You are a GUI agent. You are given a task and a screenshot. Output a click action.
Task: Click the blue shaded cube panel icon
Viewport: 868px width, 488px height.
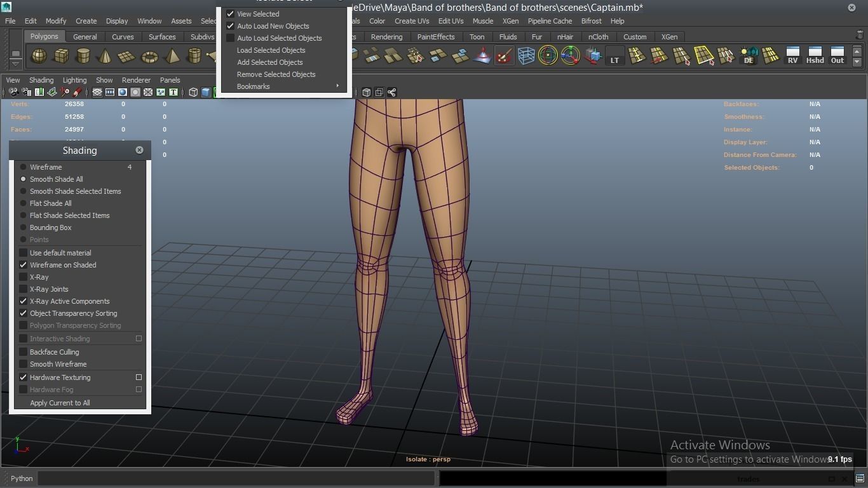[206, 92]
